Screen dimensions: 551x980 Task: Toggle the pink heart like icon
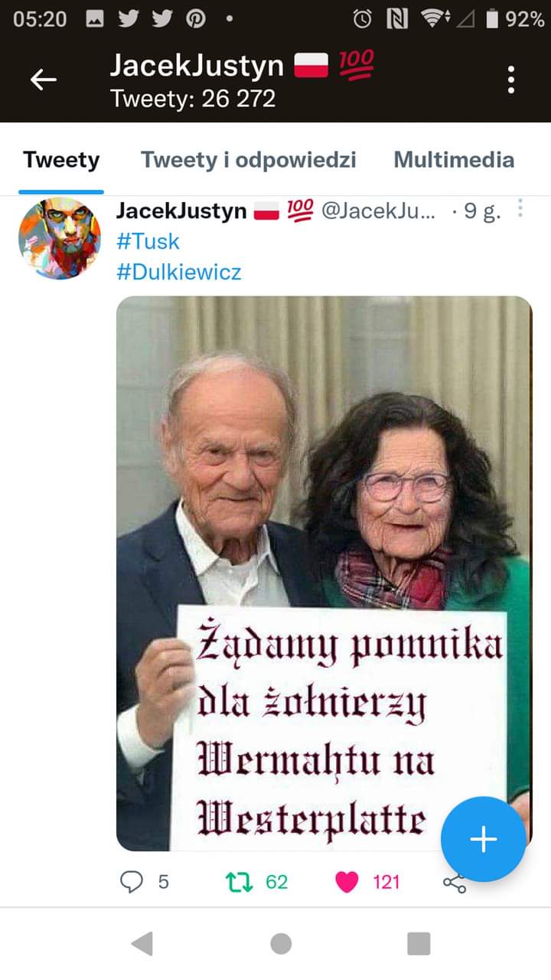click(347, 882)
